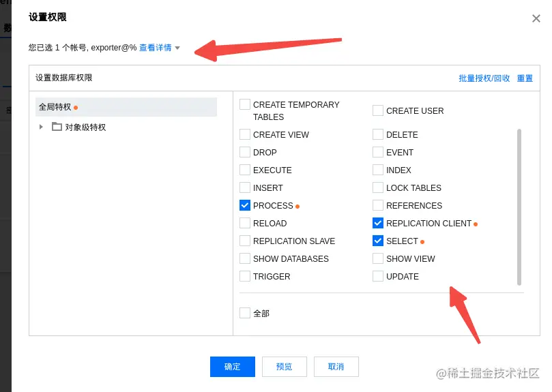Expand the 对象级特权 tree node

pyautogui.click(x=41, y=127)
